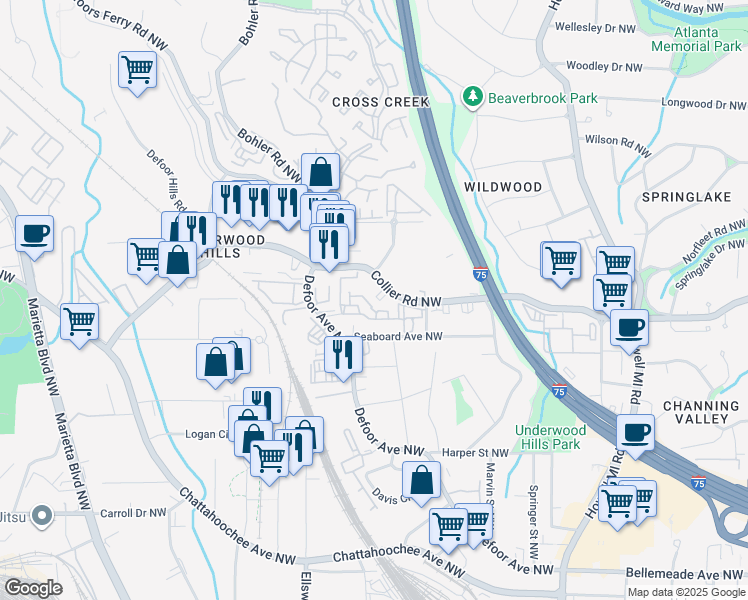This screenshot has height=600, width=748.
Task: Click the grocery cart marker west of Marietta Blvd bend
Action: click(79, 322)
